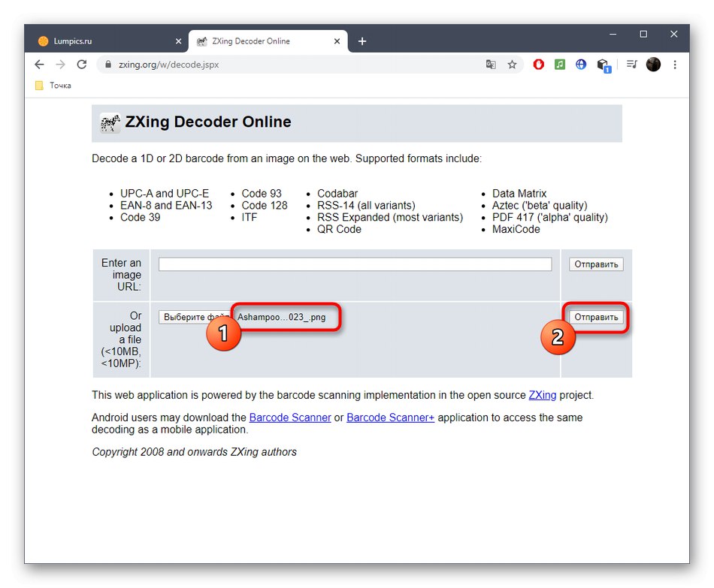Click the ZXing Decoder Online heading
Screen dimensions: 714x588
click(x=208, y=122)
